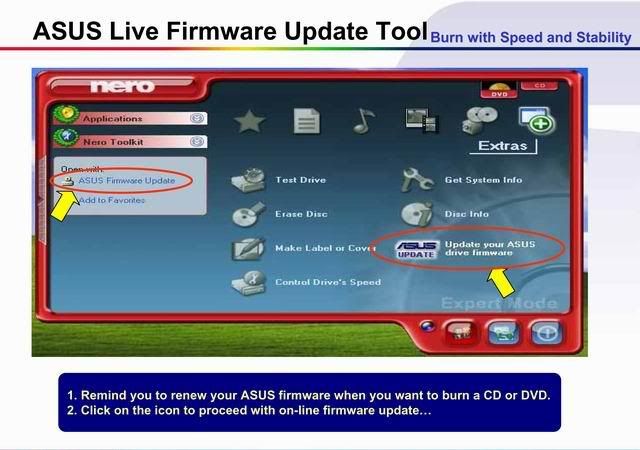This screenshot has height=450, width=640.
Task: Choose Control Drive's Speed
Action: (328, 282)
